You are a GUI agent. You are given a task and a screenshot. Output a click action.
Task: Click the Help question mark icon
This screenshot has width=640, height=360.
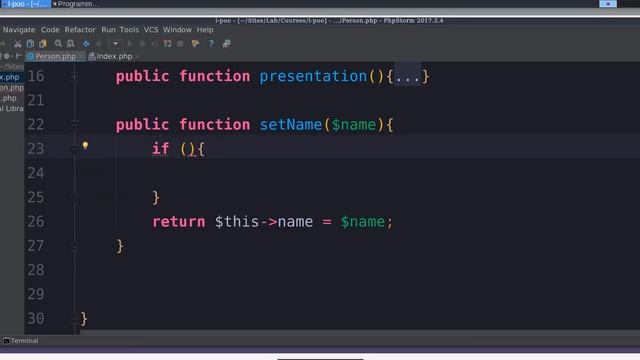(x=211, y=44)
